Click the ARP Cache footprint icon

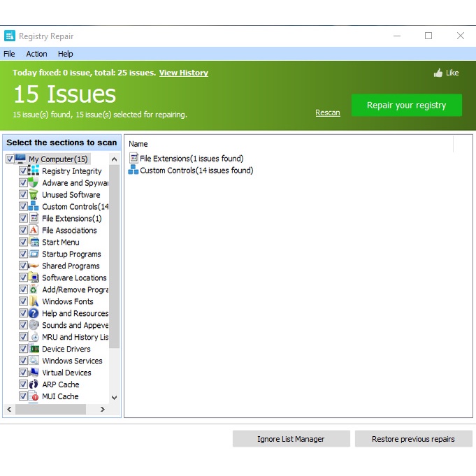pos(34,384)
